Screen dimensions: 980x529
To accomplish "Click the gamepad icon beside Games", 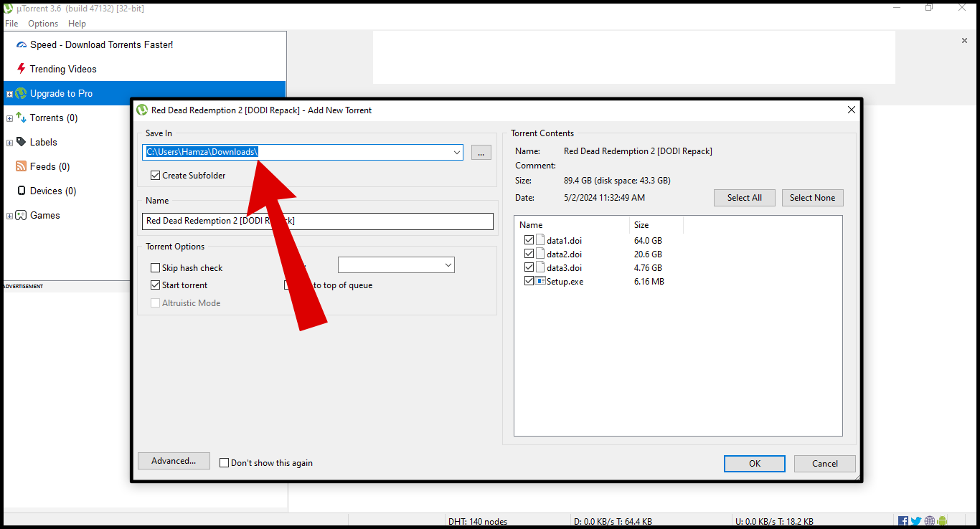I will coord(21,215).
